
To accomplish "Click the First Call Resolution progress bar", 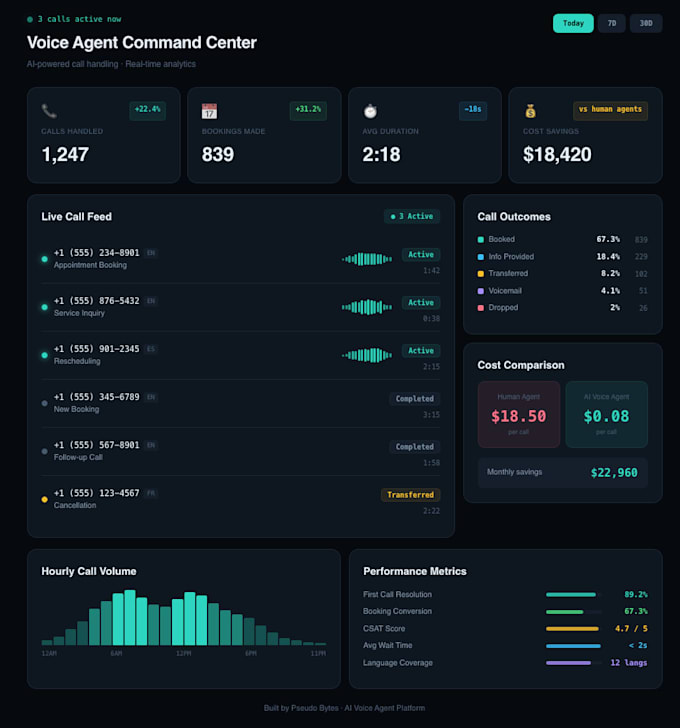I will [574, 595].
